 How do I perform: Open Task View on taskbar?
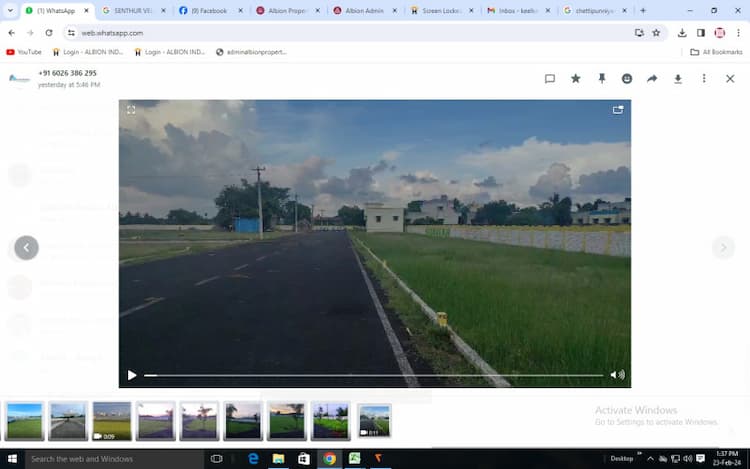[x=216, y=459]
